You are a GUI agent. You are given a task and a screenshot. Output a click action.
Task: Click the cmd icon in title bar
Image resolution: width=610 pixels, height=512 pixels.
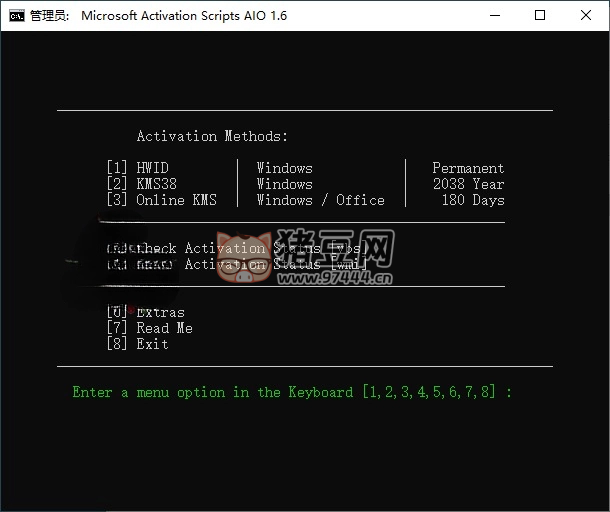pyautogui.click(x=17, y=16)
